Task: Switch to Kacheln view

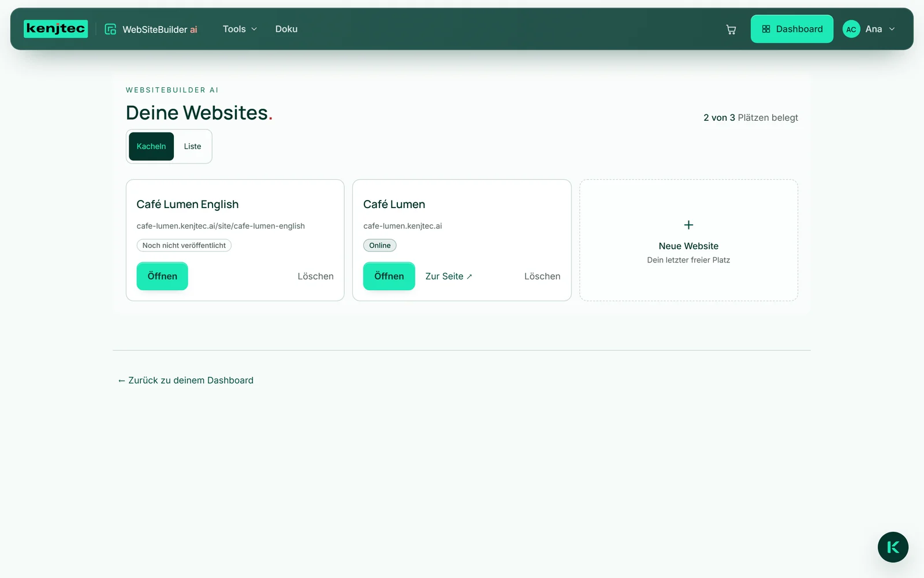Action: 151,146
